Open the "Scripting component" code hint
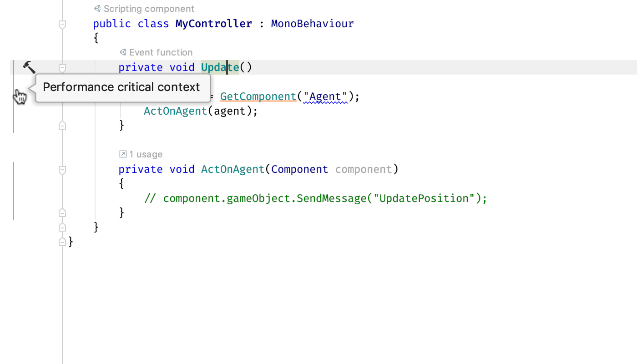Image resolution: width=637 pixels, height=364 pixels. pyautogui.click(x=149, y=9)
